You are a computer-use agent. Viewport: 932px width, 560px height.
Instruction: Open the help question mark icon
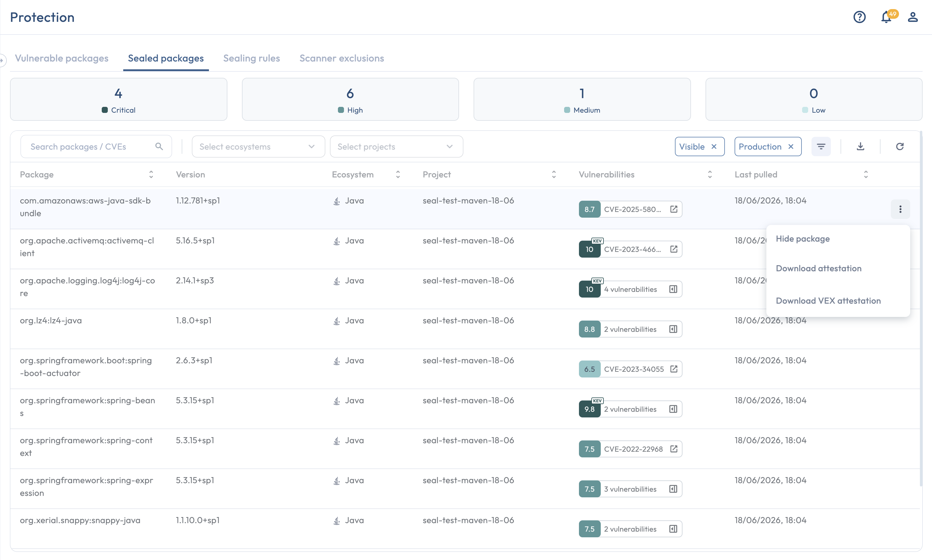click(859, 17)
